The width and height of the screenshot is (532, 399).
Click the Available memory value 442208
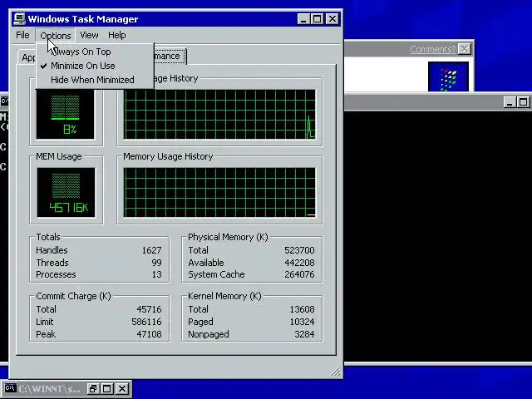coord(299,263)
